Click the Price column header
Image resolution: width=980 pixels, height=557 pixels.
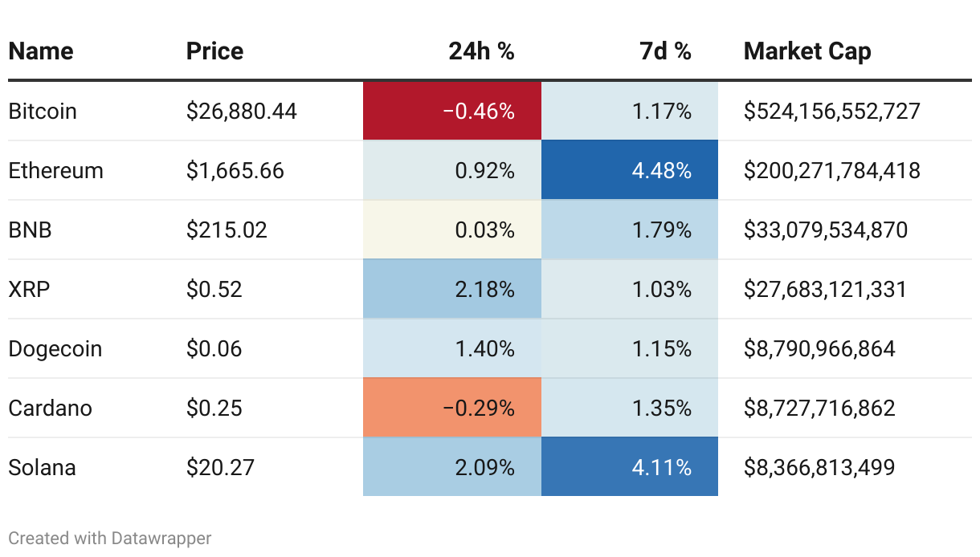point(214,51)
